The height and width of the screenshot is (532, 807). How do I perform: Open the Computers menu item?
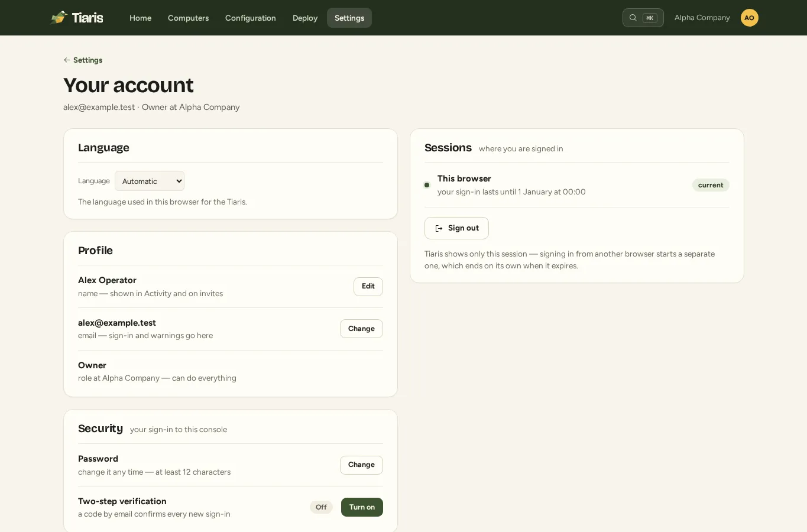click(x=188, y=18)
